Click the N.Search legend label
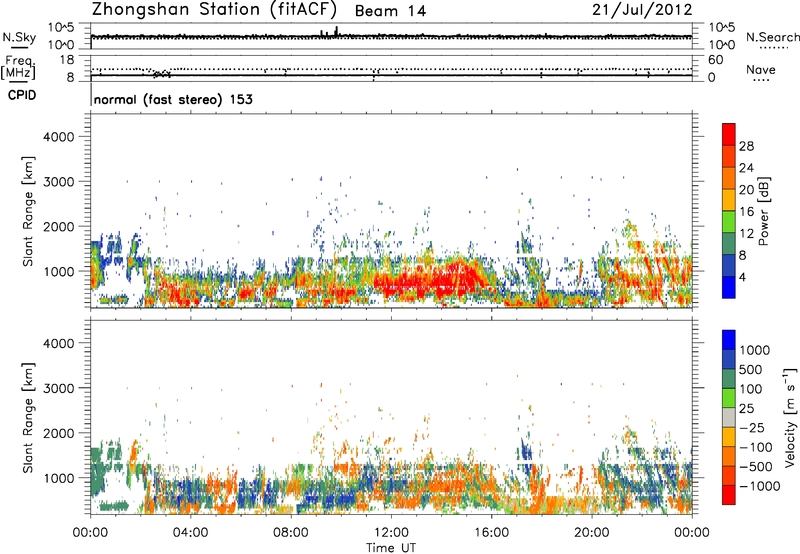Viewport: 800px width, 554px height. [773, 37]
